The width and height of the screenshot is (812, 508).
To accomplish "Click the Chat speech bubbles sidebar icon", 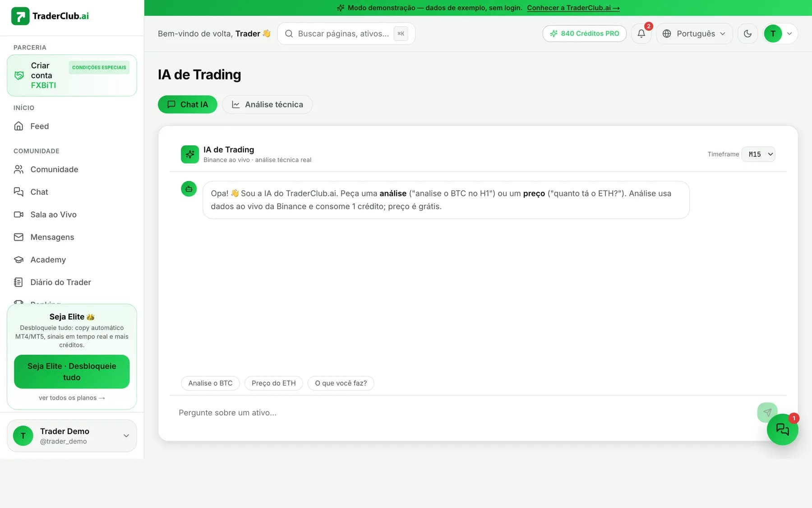I will pos(18,192).
